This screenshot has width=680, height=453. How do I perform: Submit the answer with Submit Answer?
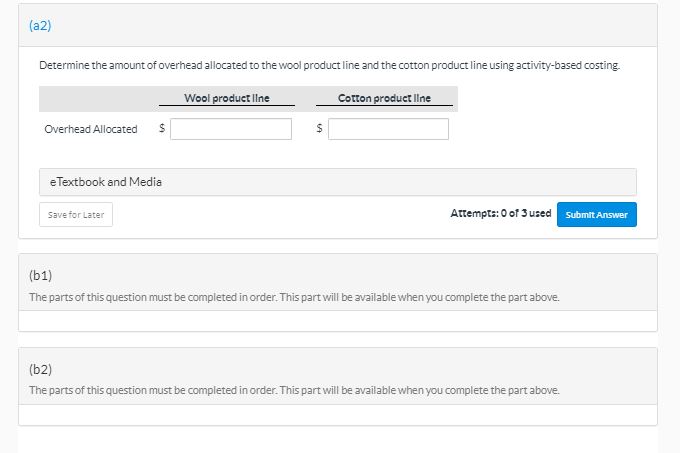tap(596, 215)
